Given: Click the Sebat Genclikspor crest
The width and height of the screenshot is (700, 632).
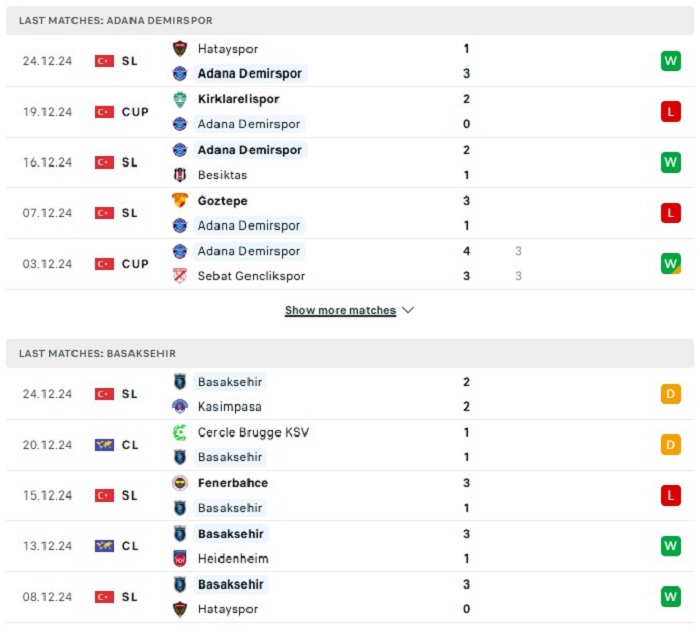Looking at the screenshot, I should point(180,276).
